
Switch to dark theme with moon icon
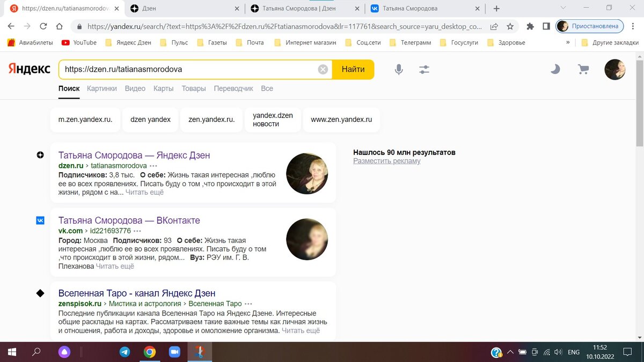pos(555,69)
